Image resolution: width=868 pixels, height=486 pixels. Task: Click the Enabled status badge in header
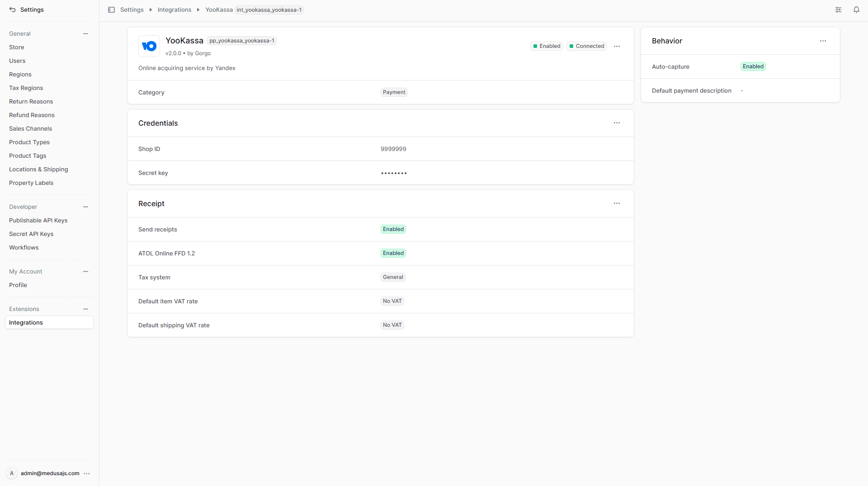click(x=547, y=46)
